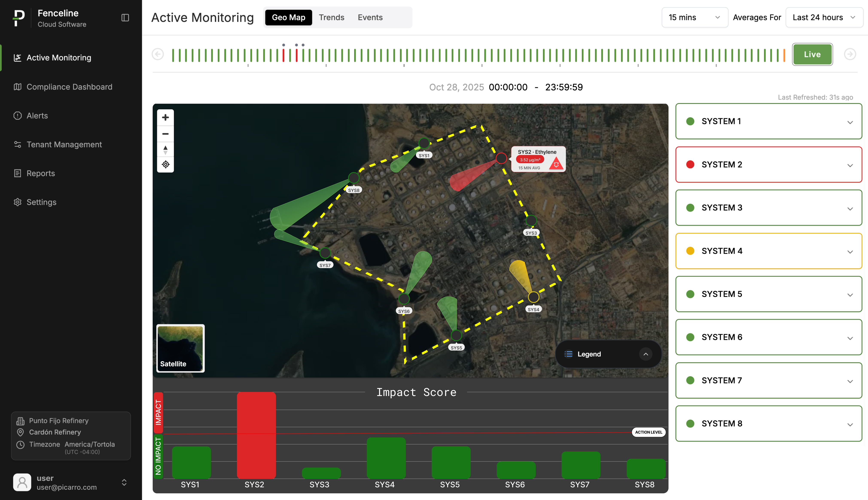This screenshot has width=868, height=500.
Task: Switch to the Events tab
Action: pos(370,18)
